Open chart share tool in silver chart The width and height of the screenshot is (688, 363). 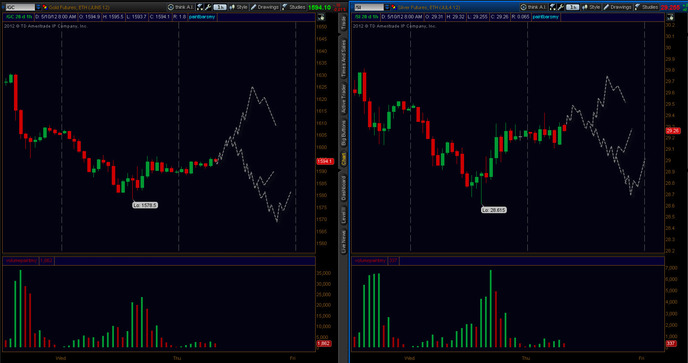[x=552, y=7]
